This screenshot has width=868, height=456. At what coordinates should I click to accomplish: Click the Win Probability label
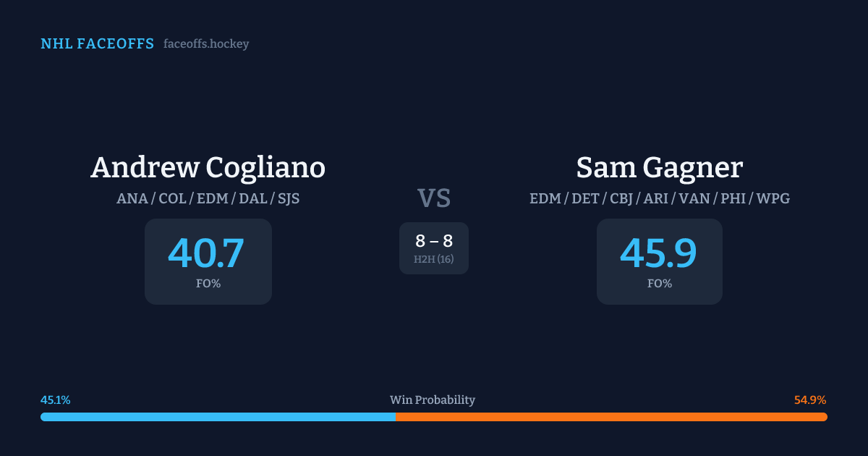(433, 400)
